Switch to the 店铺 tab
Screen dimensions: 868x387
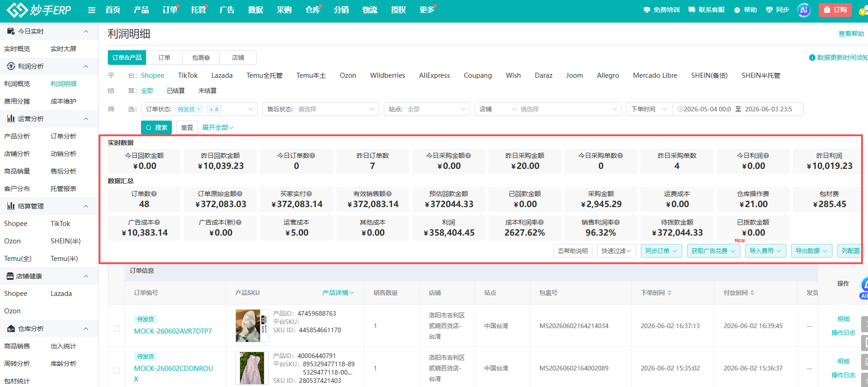coord(238,58)
